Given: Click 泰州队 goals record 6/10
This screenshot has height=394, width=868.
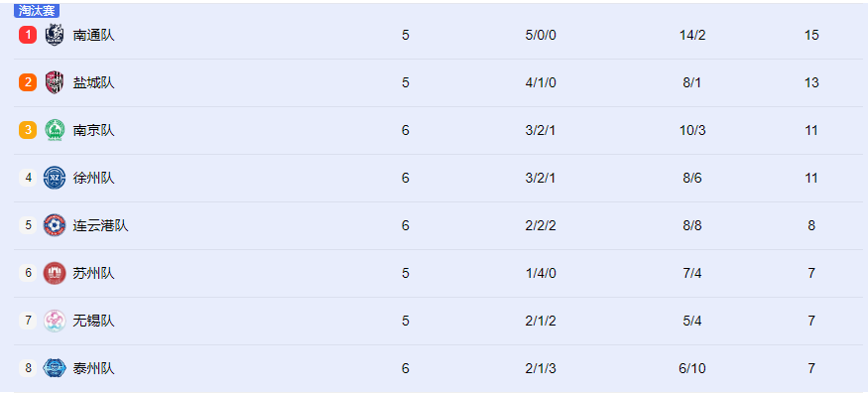Looking at the screenshot, I should pos(692,368).
